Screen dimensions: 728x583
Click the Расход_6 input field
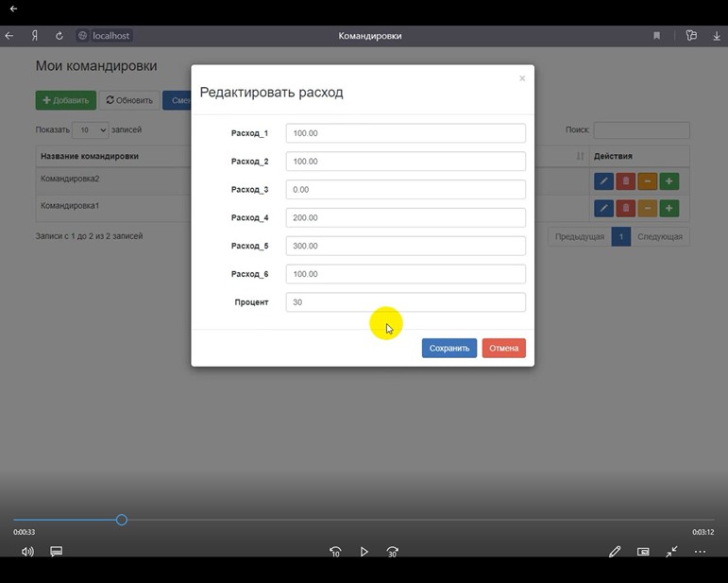(x=405, y=274)
